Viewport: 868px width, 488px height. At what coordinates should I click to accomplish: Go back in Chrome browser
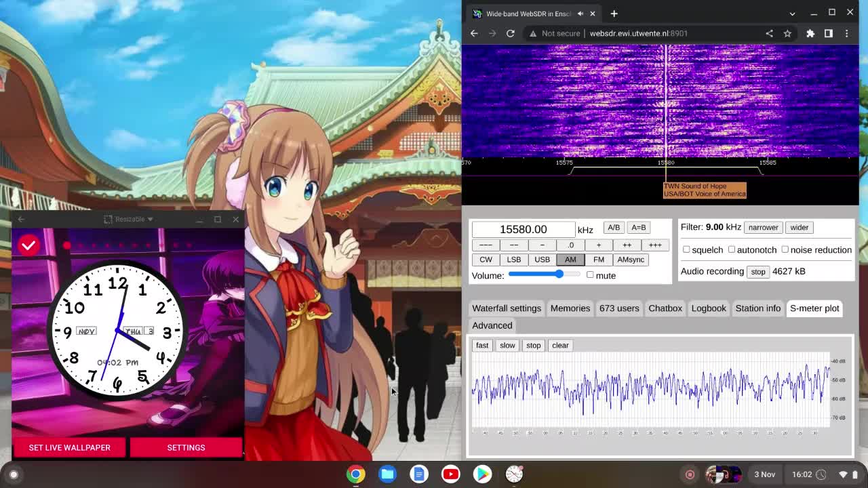pyautogui.click(x=474, y=33)
